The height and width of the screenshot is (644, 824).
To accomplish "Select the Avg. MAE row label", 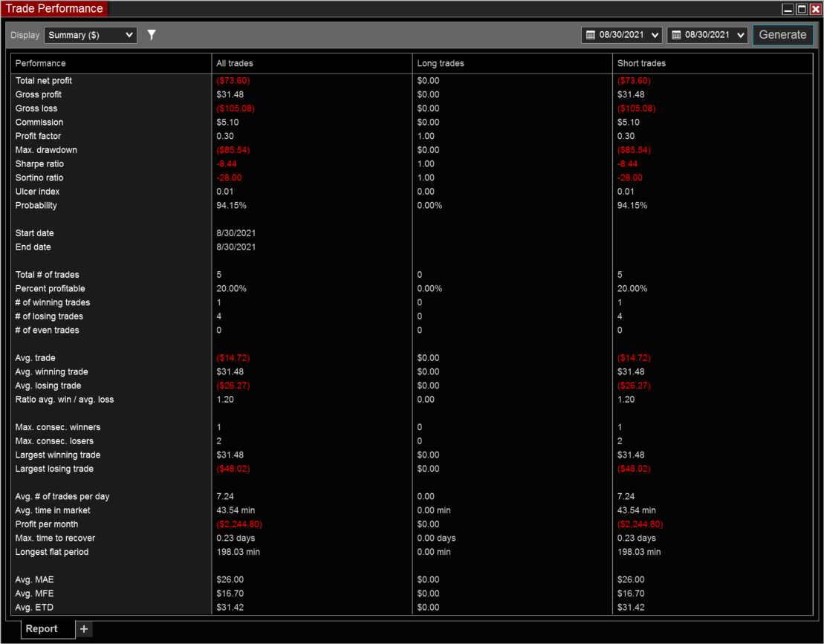I will click(35, 580).
